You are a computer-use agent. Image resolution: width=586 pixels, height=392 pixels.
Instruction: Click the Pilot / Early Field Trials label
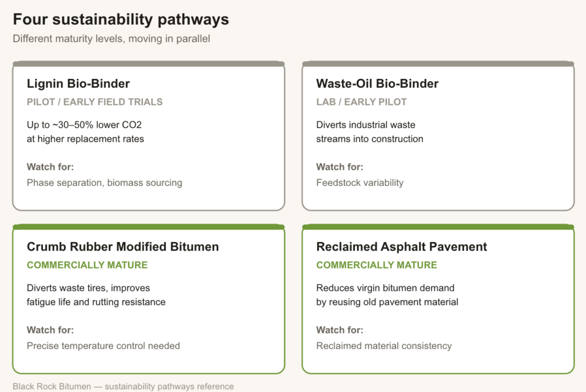(x=94, y=102)
